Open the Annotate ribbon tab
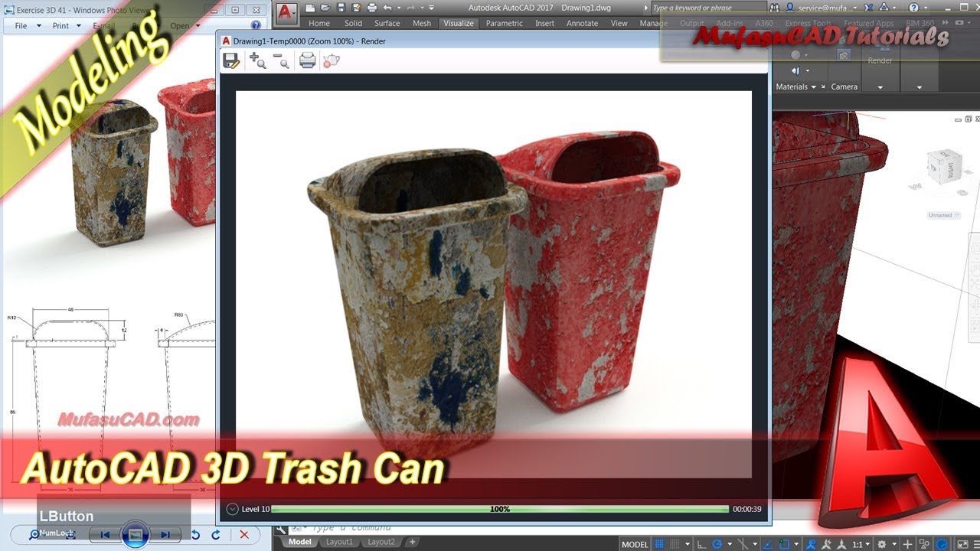980x551 pixels. (x=582, y=23)
